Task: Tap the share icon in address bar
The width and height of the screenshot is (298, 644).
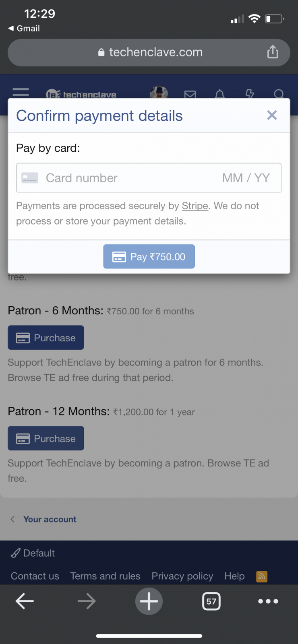Action: click(x=273, y=52)
